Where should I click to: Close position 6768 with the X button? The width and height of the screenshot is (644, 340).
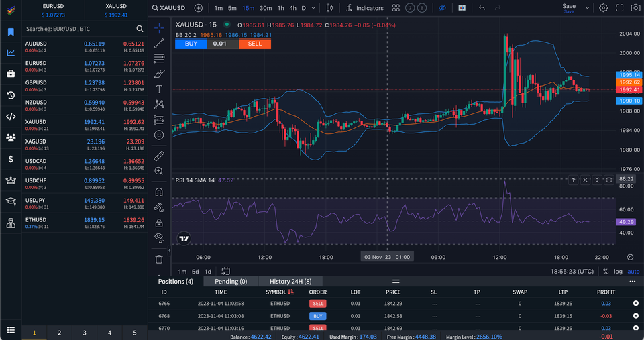click(x=636, y=316)
